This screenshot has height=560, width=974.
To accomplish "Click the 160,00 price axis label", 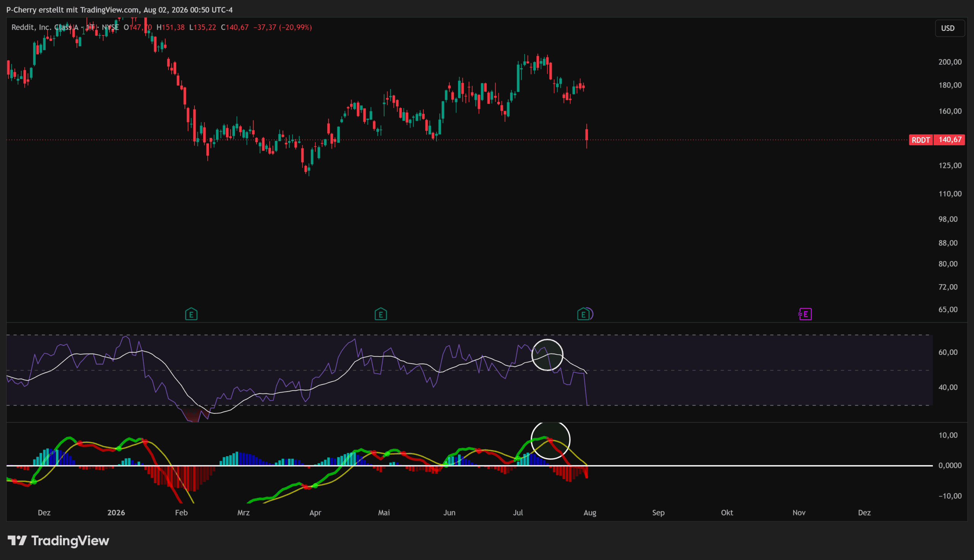I will [950, 111].
